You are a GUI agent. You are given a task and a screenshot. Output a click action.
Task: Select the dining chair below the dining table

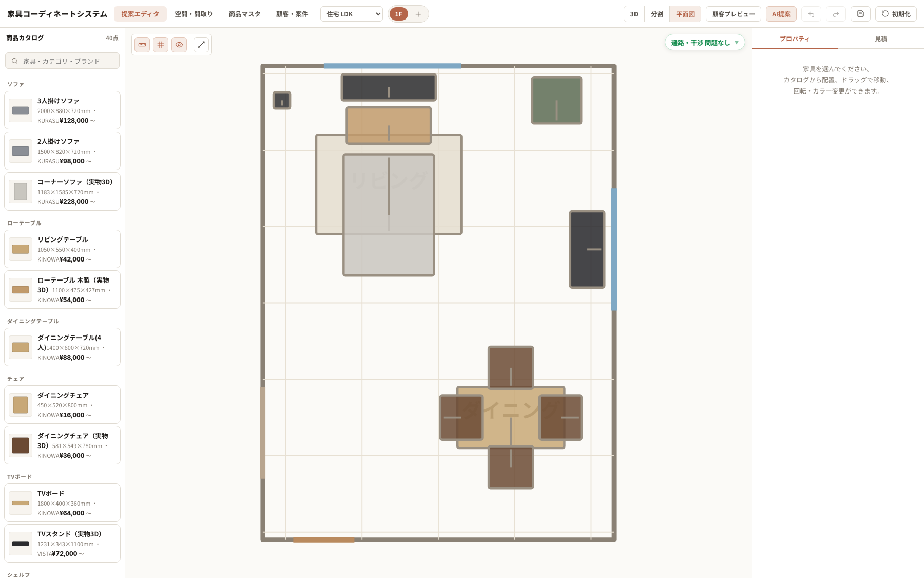(511, 467)
